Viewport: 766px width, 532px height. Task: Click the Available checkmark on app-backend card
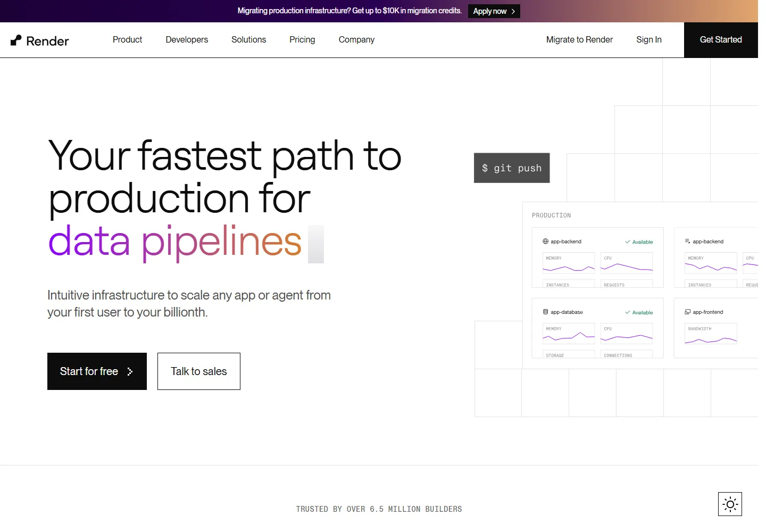pyautogui.click(x=628, y=242)
